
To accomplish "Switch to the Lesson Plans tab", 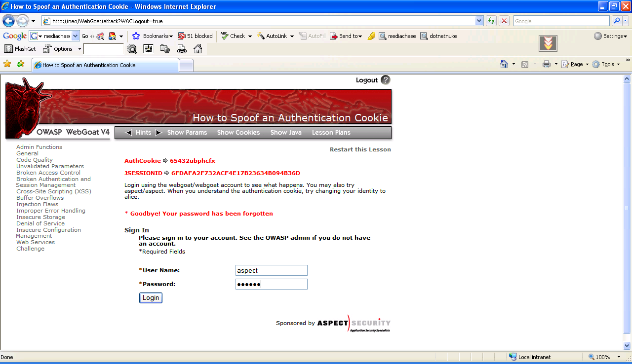I will 331,132.
